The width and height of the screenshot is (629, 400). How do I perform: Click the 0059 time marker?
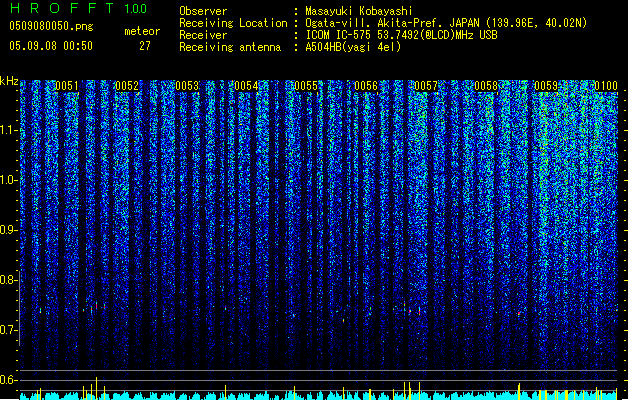coord(546,86)
